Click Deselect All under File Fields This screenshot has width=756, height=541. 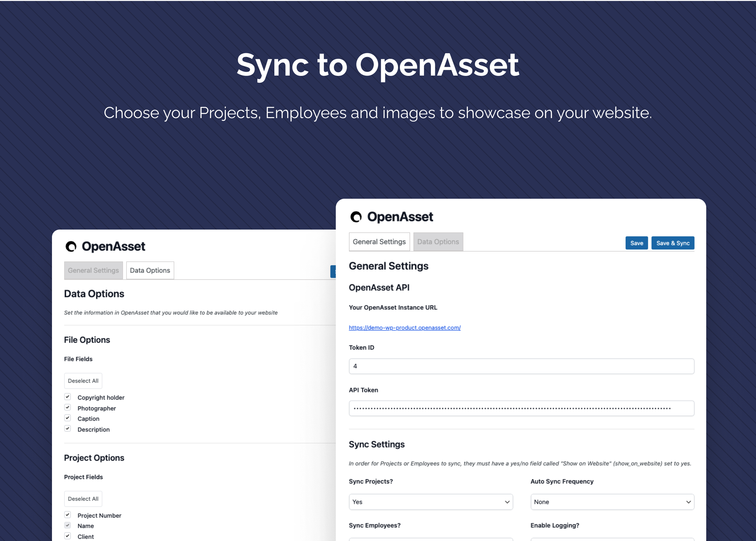point(83,381)
